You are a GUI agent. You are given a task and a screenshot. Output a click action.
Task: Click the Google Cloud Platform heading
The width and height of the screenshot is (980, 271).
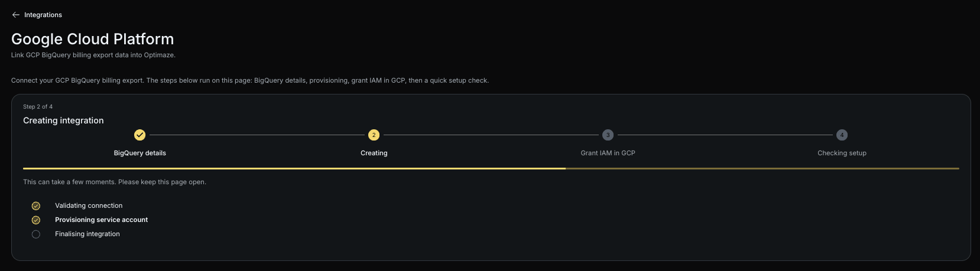coord(93,39)
